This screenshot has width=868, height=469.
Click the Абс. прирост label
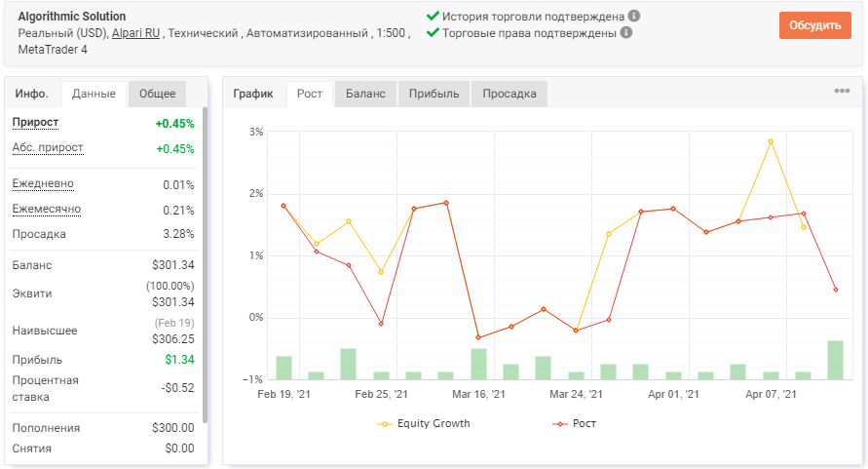[x=48, y=147]
